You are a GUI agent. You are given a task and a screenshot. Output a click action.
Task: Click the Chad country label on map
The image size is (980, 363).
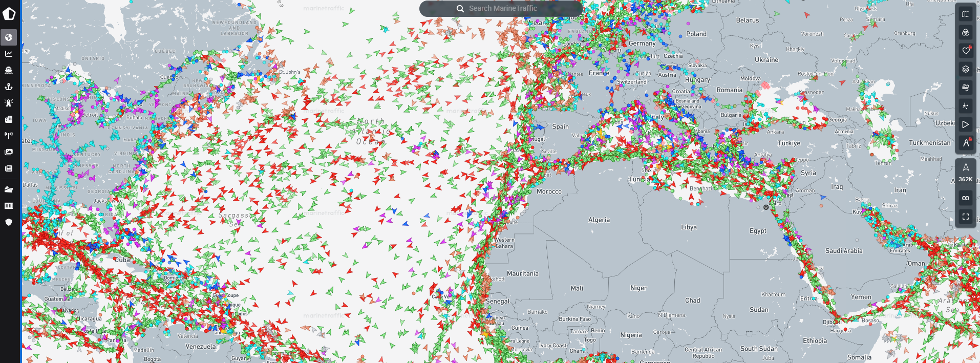click(693, 301)
